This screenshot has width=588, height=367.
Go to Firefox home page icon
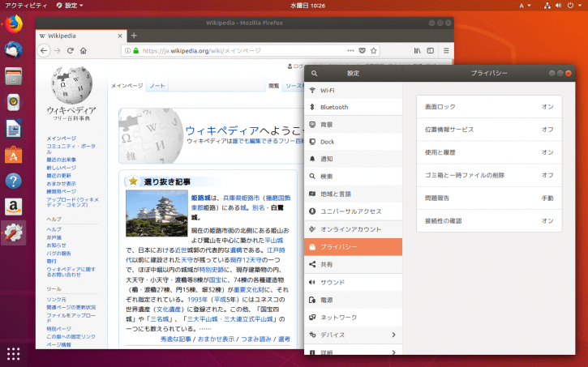pyautogui.click(x=84, y=50)
